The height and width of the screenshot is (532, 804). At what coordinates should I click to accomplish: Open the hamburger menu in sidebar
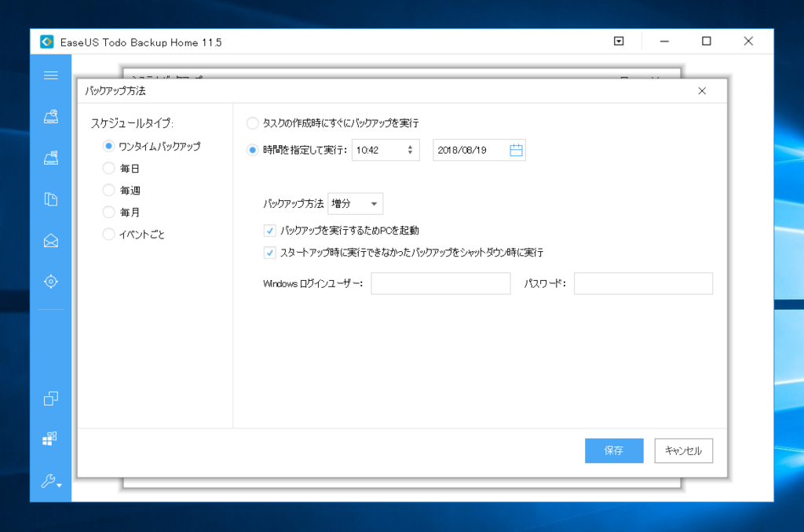51,76
